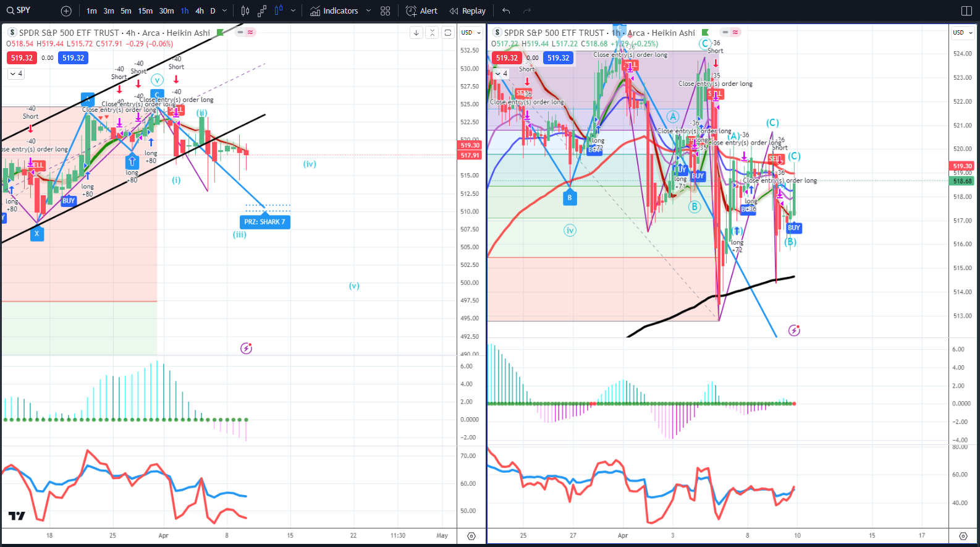Viewport: 980px width, 547px height.
Task: Click the 518.68 price label on 1h axis
Action: pos(962,181)
